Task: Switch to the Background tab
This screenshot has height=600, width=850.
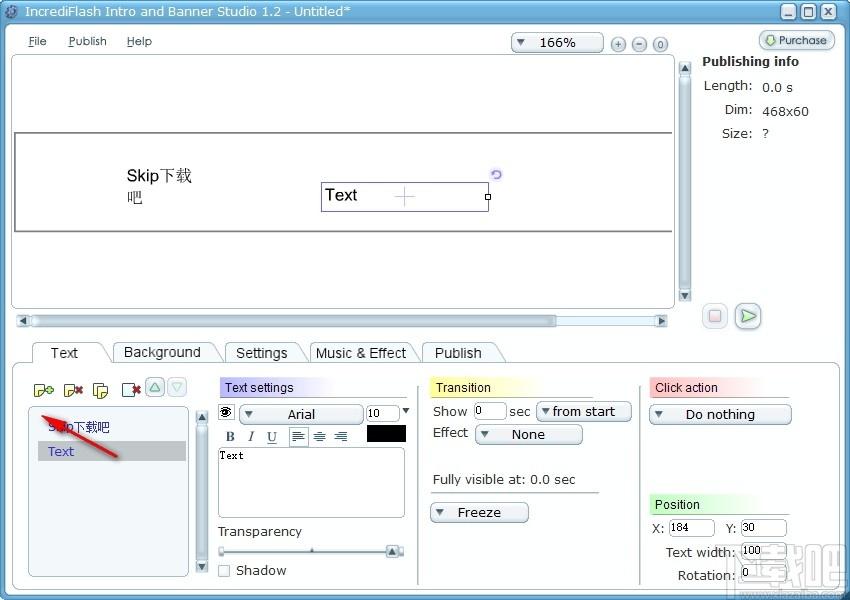Action: pos(162,352)
